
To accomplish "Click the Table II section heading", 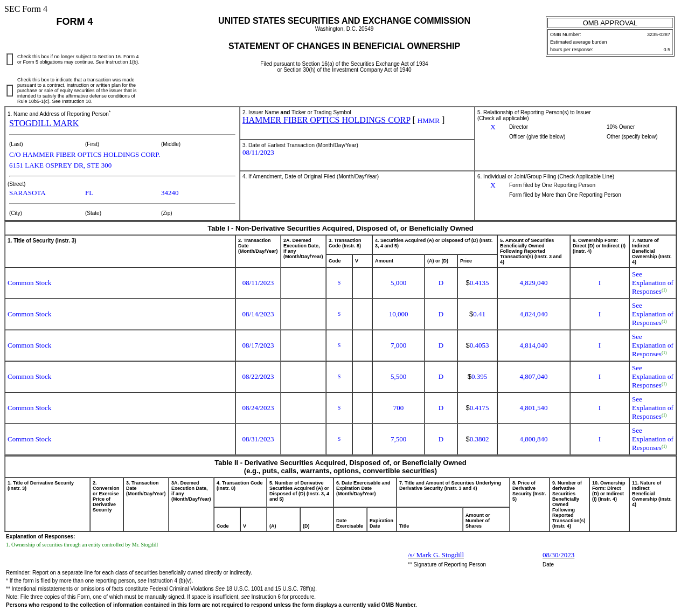I will [340, 467].
